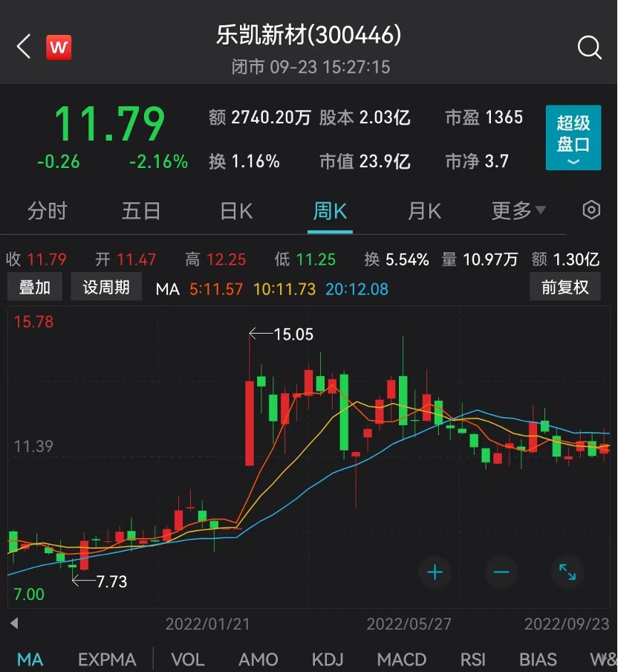The width and height of the screenshot is (618, 672).
Task: Tap 收 11.79 weekly close
Action: click(x=36, y=259)
